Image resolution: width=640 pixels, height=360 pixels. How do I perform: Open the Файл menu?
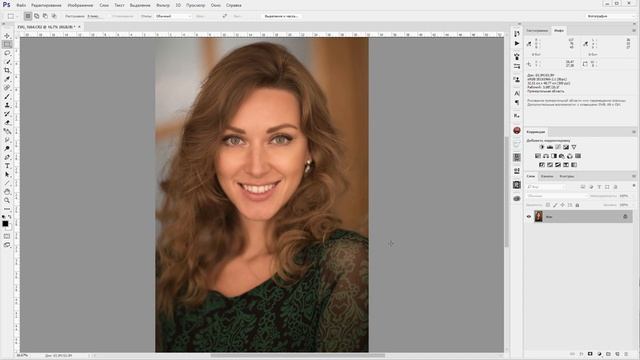[x=21, y=5]
